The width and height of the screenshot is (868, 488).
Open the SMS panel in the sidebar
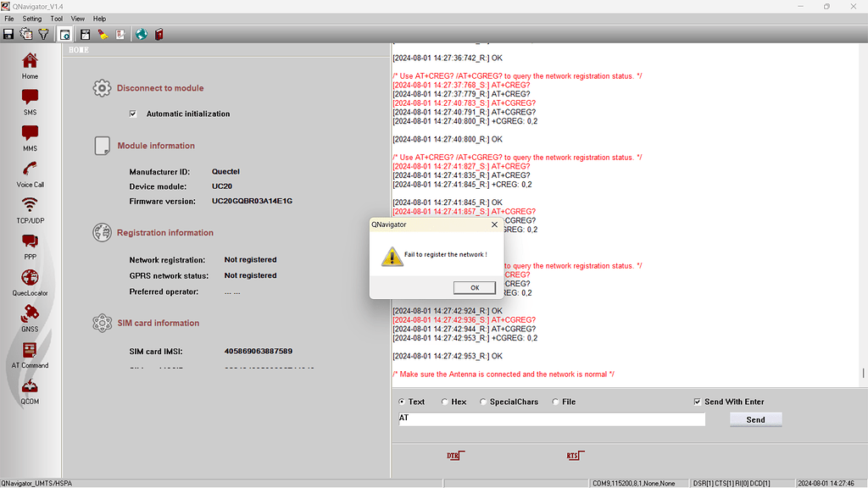coord(29,100)
